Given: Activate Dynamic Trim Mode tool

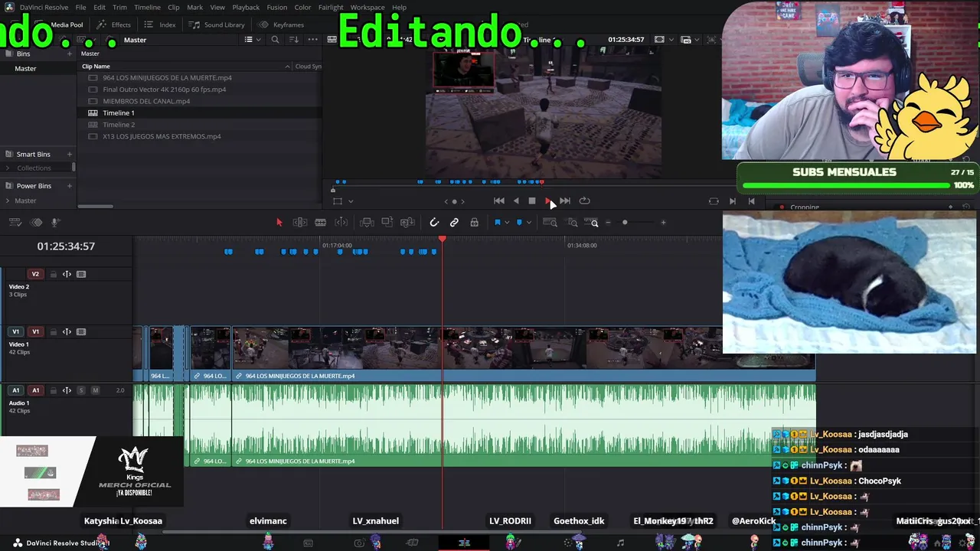Looking at the screenshot, I should tap(341, 223).
